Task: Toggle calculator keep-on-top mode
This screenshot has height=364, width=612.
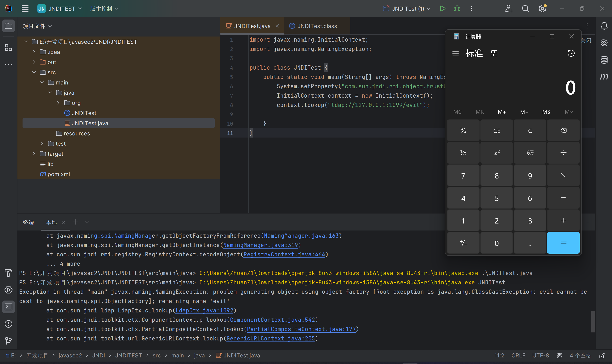Action: [494, 53]
